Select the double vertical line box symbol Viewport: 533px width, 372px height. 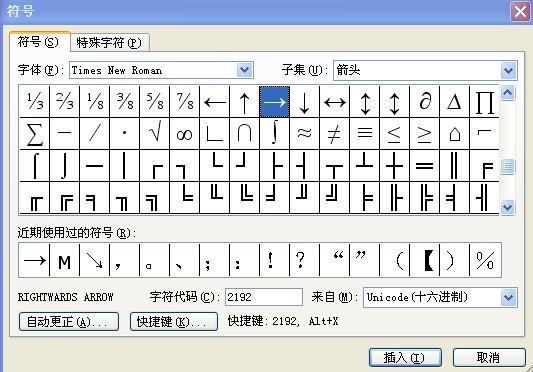(454, 166)
